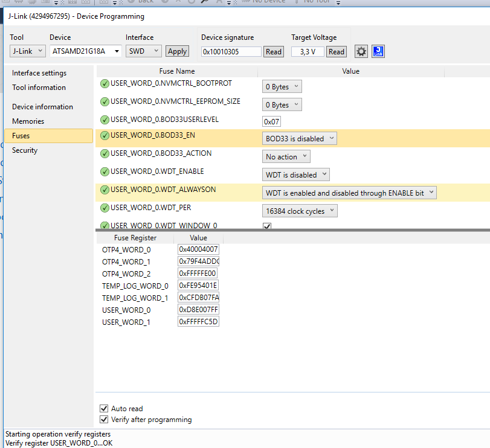Click the Fuse Register column header
The width and height of the screenshot is (490, 448).
tap(135, 238)
